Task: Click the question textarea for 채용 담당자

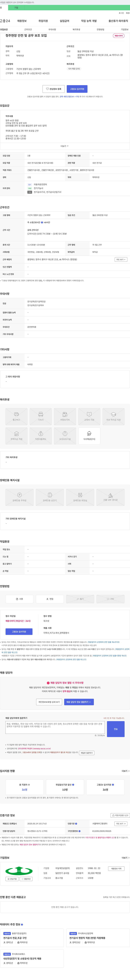Action: click(55, 727)
